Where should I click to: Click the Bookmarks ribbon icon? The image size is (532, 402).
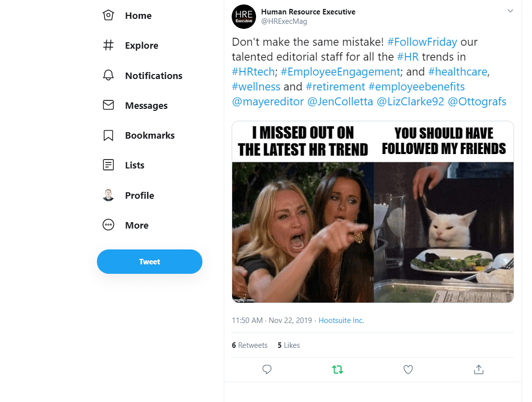108,135
